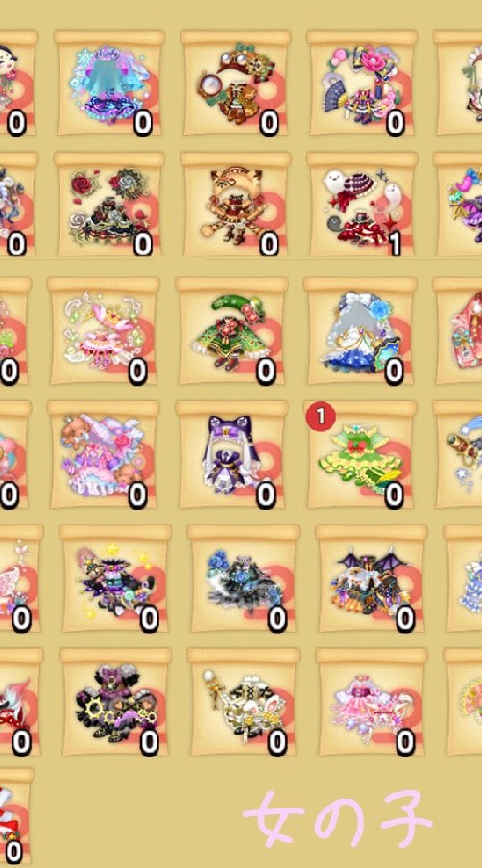This screenshot has height=868, width=482.
Task: Select the pink crown princess dress scroll
Action: tap(103, 331)
